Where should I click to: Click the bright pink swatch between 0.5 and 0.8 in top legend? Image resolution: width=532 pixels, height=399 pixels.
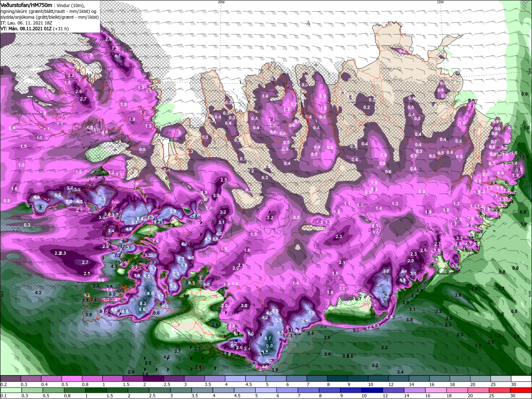click(x=71, y=379)
